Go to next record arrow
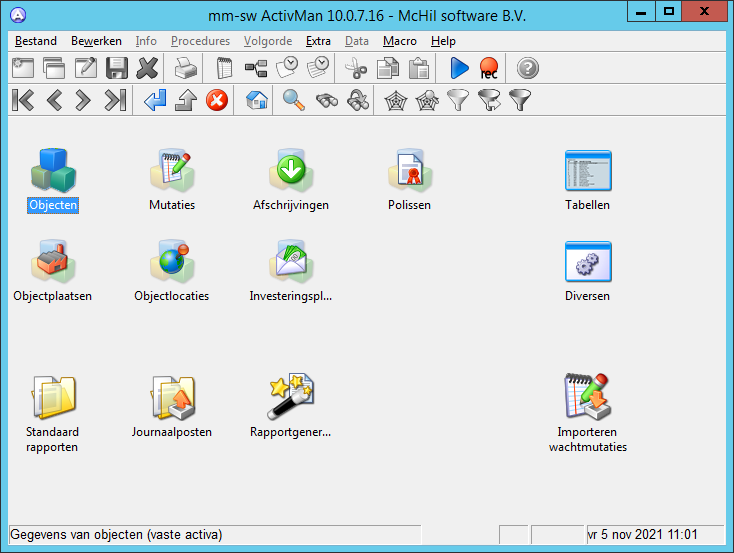734x553 pixels. pyautogui.click(x=83, y=100)
